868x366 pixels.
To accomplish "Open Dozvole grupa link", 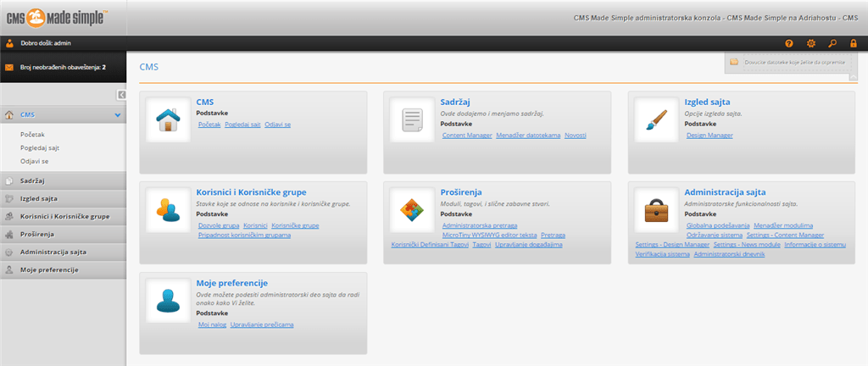I will (219, 225).
